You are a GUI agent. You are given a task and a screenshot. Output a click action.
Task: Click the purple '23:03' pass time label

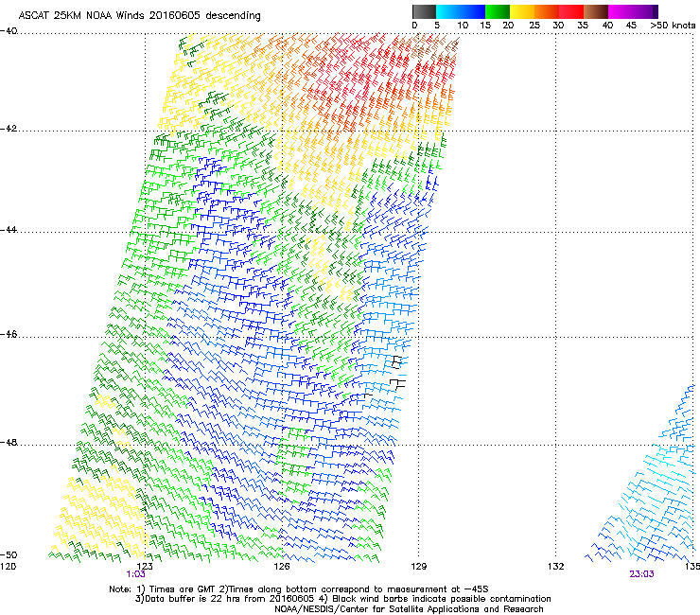click(x=641, y=574)
